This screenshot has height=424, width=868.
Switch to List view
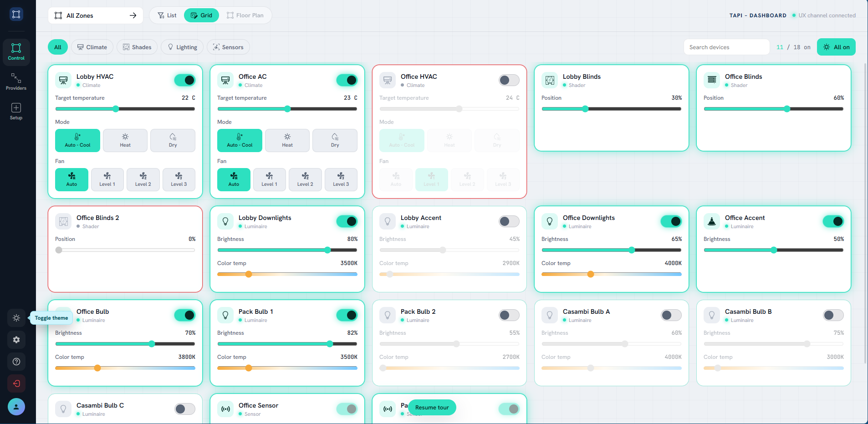click(167, 15)
